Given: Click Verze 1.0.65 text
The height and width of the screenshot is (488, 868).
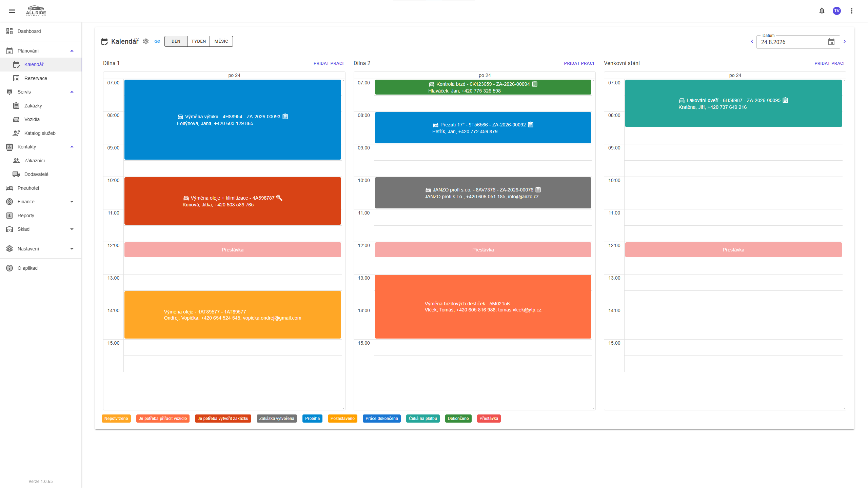Looking at the screenshot, I should pos(41,481).
